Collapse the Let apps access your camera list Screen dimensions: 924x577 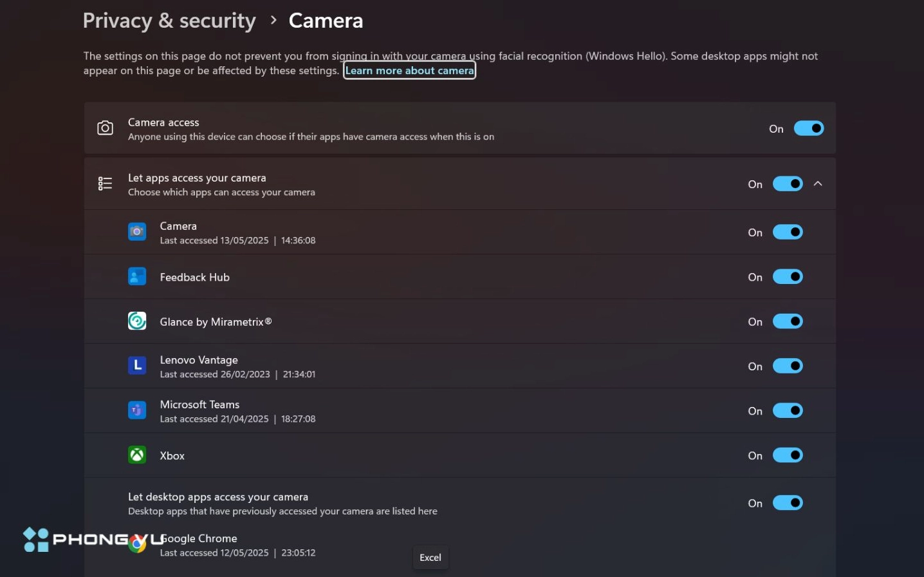818,184
